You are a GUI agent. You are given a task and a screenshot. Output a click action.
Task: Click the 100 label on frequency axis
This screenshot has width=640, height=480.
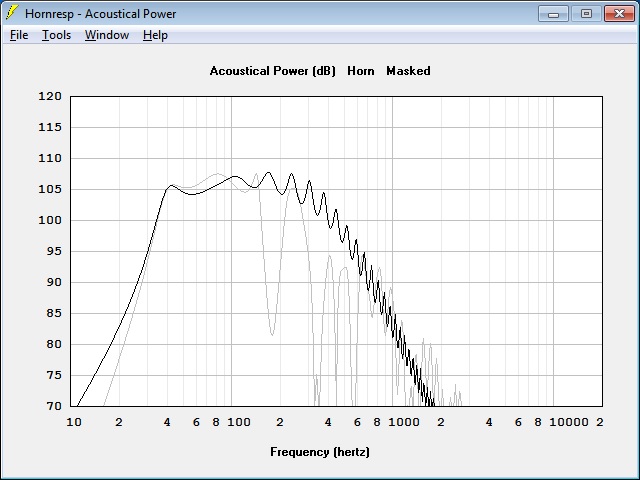click(239, 422)
